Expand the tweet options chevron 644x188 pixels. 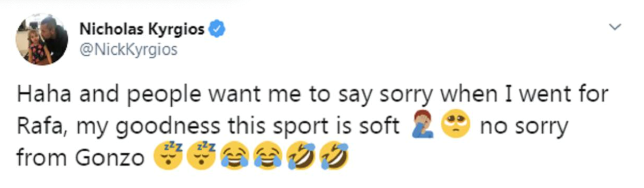[615, 26]
